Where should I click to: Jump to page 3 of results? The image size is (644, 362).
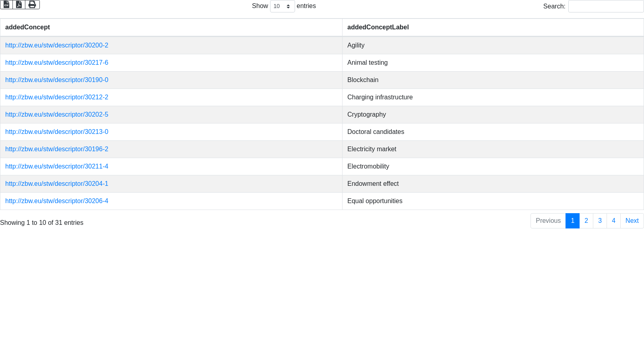click(x=600, y=221)
